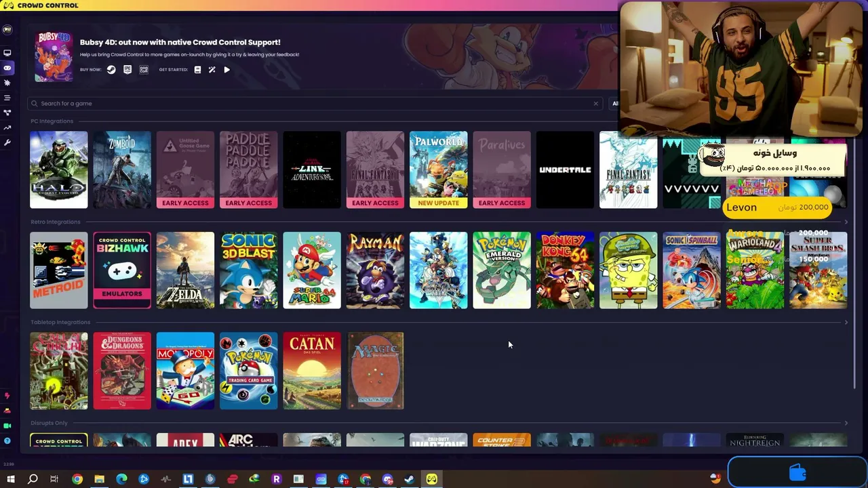Open the Monopoly tabletop card

click(185, 371)
